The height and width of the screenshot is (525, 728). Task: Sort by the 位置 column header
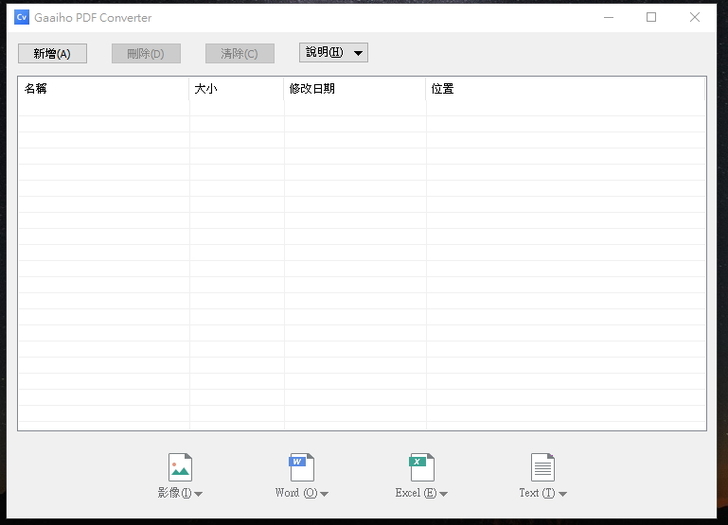566,89
